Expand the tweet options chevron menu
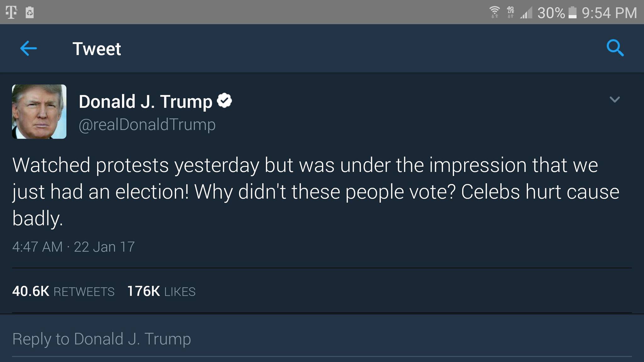Image resolution: width=644 pixels, height=362 pixels. (614, 100)
